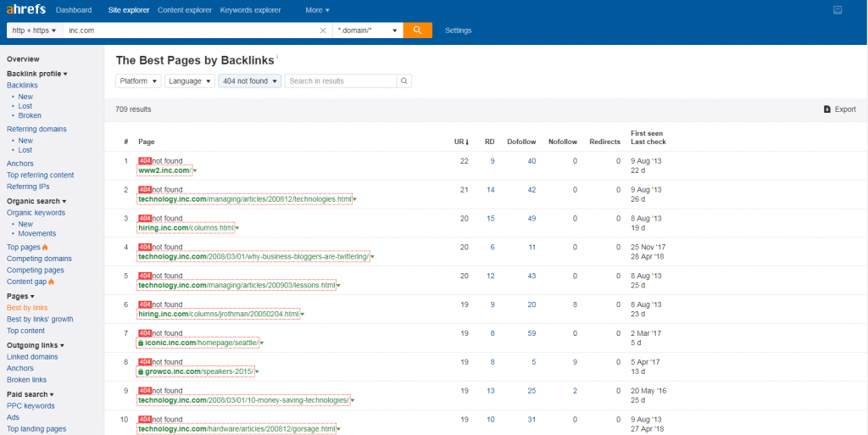This screenshot has width=868, height=435.
Task: Click the fire icon beside Content gap
Action: coord(52,282)
